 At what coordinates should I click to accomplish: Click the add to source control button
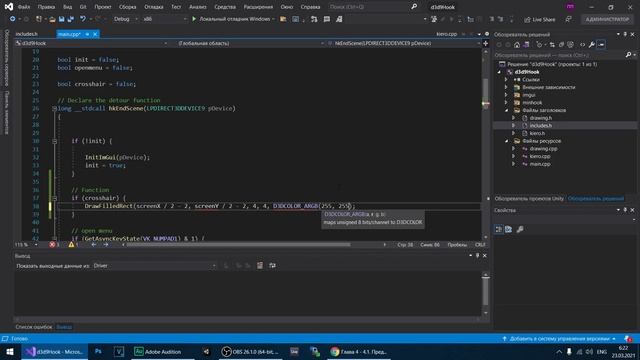(560, 339)
